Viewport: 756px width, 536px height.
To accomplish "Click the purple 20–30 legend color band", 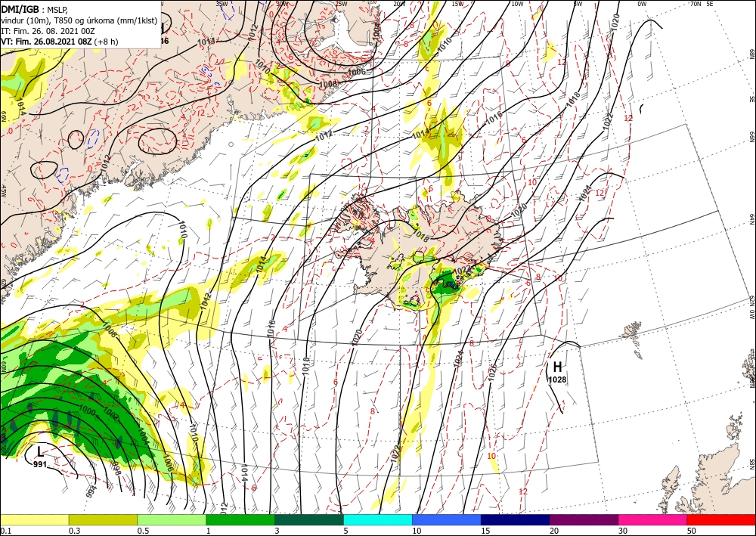I will click(584, 520).
